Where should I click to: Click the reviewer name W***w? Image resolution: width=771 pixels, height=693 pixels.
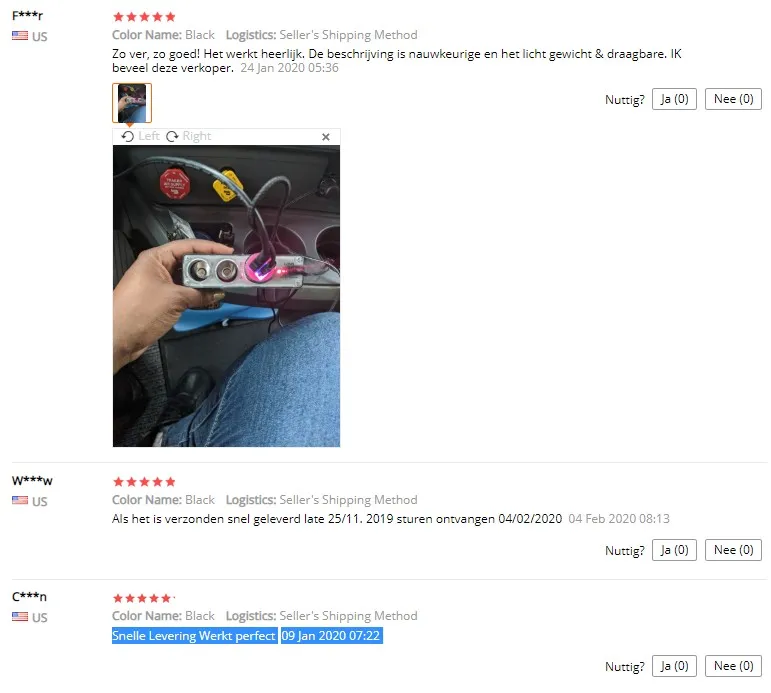point(32,481)
